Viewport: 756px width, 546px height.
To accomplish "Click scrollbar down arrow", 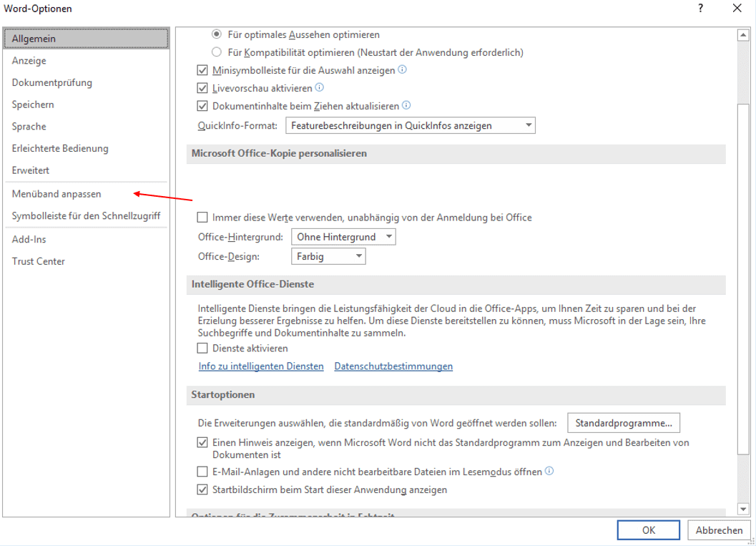I will pyautogui.click(x=742, y=508).
